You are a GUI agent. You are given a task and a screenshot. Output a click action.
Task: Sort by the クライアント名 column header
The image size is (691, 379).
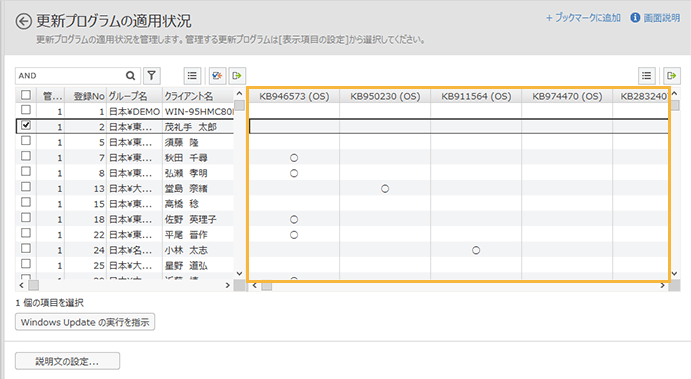(198, 96)
